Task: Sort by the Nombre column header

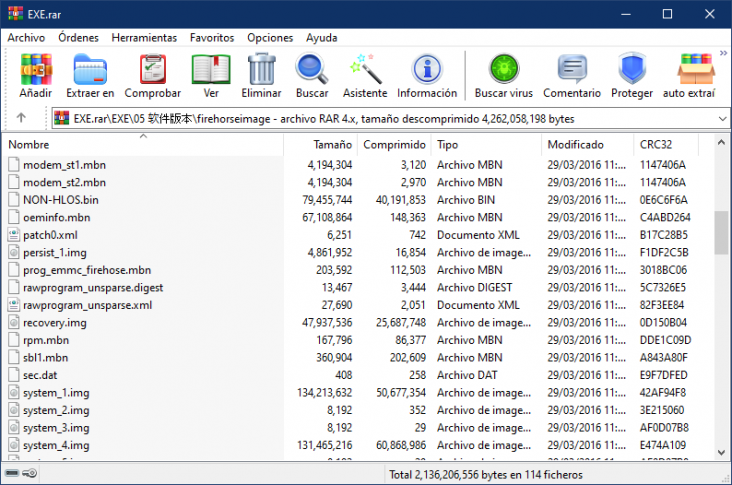Action: coord(143,145)
